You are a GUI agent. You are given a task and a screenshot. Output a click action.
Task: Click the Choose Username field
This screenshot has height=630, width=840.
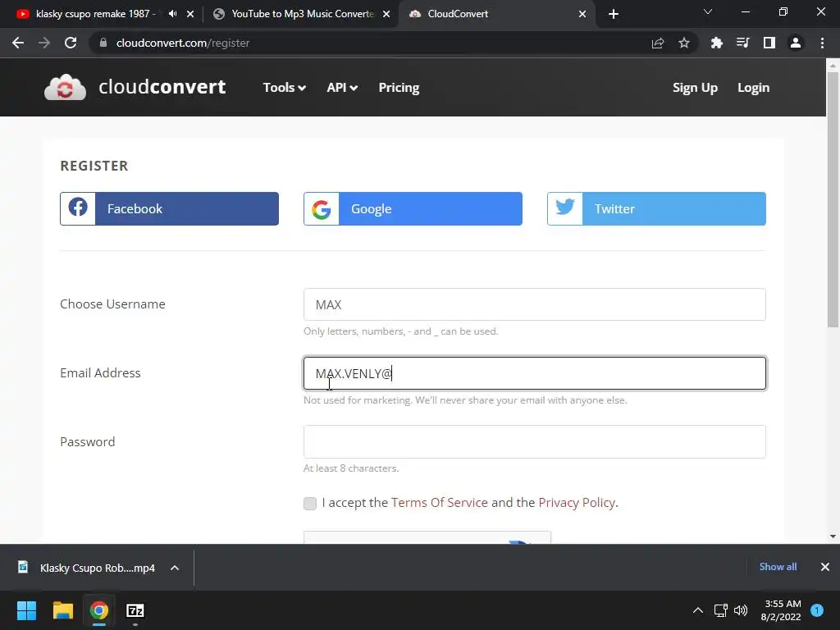tap(534, 304)
